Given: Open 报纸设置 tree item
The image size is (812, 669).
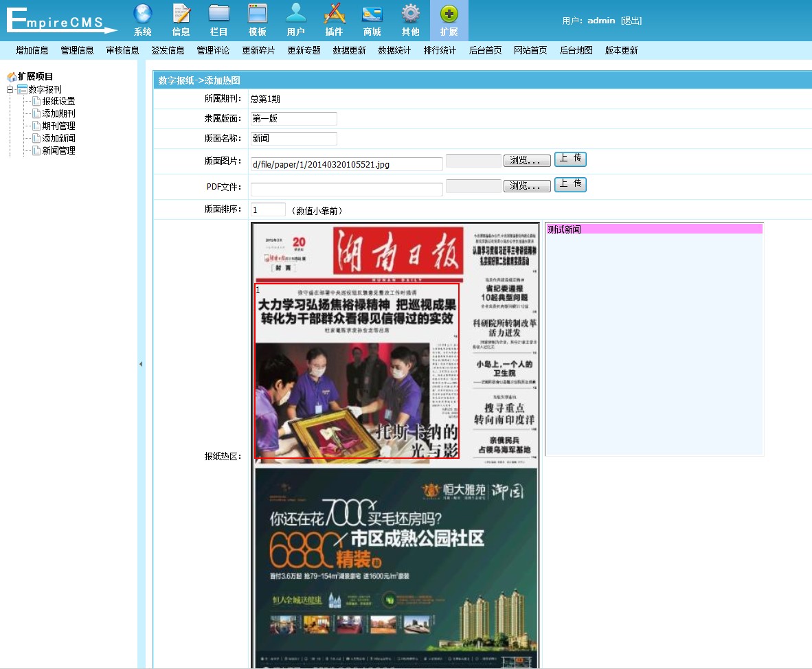Looking at the screenshot, I should coord(58,101).
